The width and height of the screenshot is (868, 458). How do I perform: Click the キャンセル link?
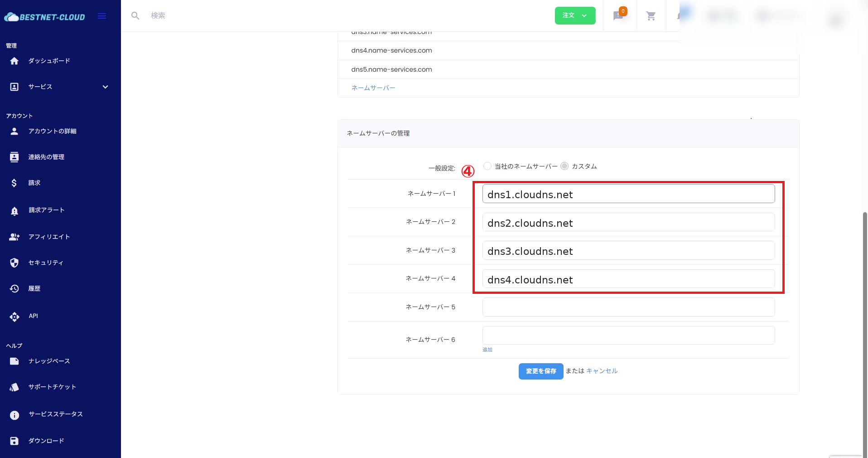[x=602, y=371]
